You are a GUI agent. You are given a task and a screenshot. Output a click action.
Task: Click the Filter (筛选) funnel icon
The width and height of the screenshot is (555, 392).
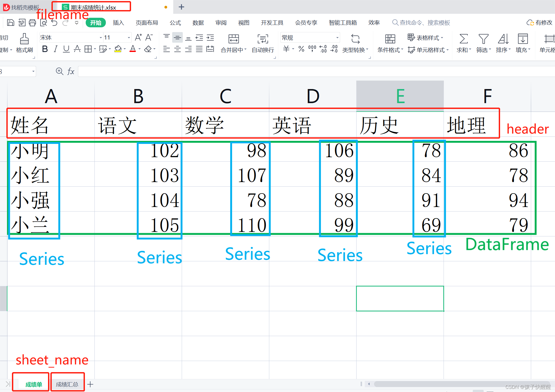tap(483, 39)
